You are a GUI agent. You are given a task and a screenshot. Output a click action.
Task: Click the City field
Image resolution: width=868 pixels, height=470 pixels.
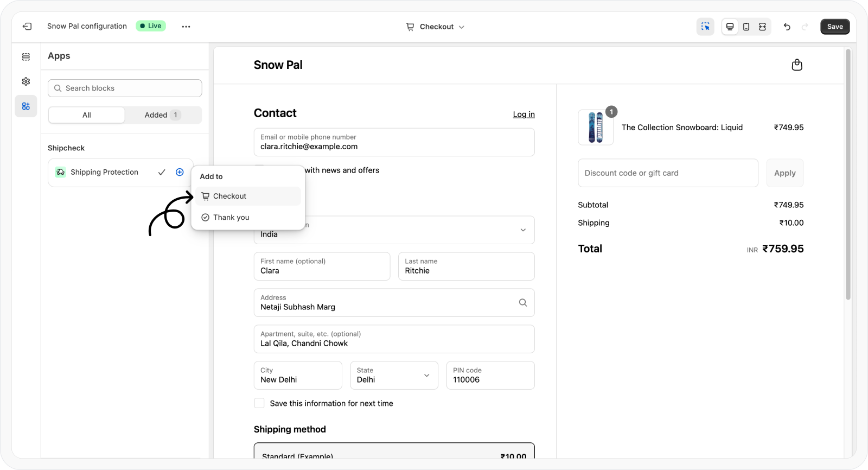pyautogui.click(x=298, y=376)
